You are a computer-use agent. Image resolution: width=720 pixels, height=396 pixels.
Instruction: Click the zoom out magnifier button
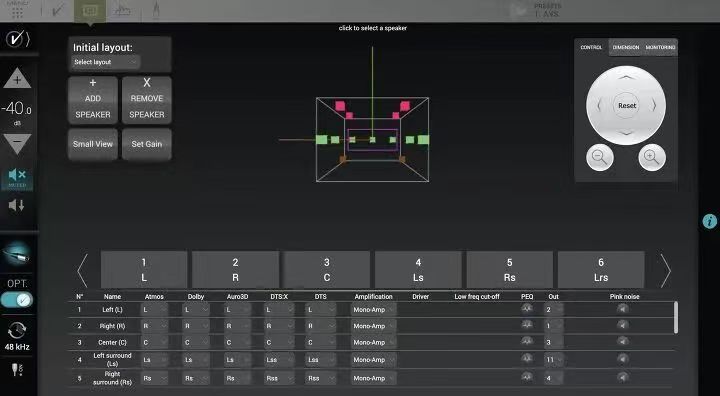click(600, 158)
